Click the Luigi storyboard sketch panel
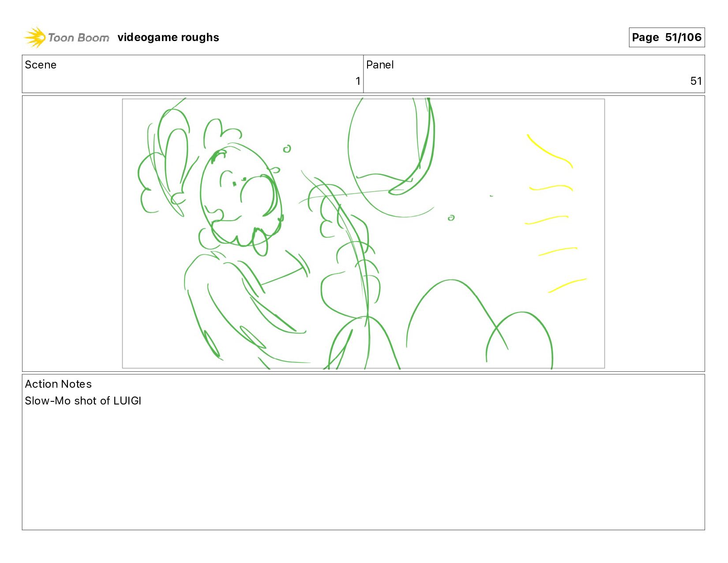Image resolution: width=728 pixels, height=563 pixels. (363, 234)
